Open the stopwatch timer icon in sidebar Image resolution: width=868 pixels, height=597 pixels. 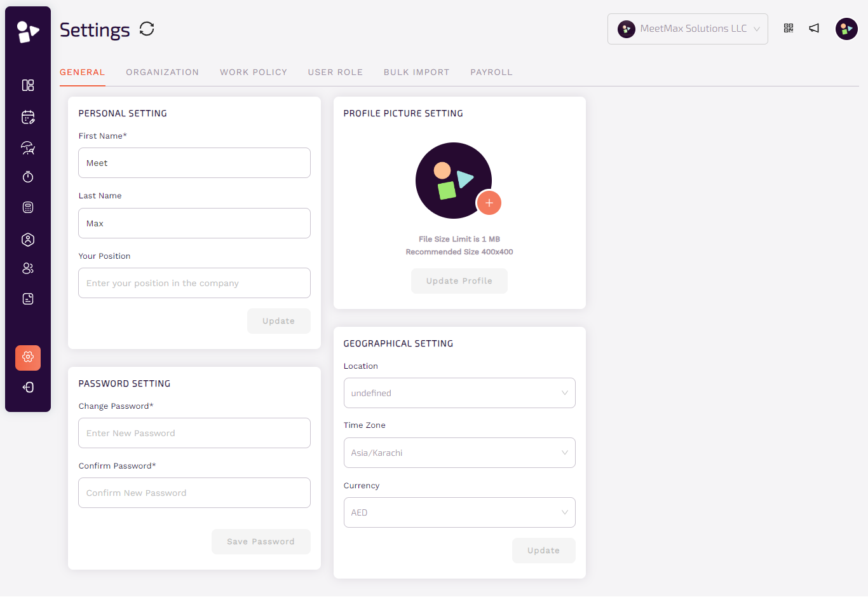(x=28, y=177)
